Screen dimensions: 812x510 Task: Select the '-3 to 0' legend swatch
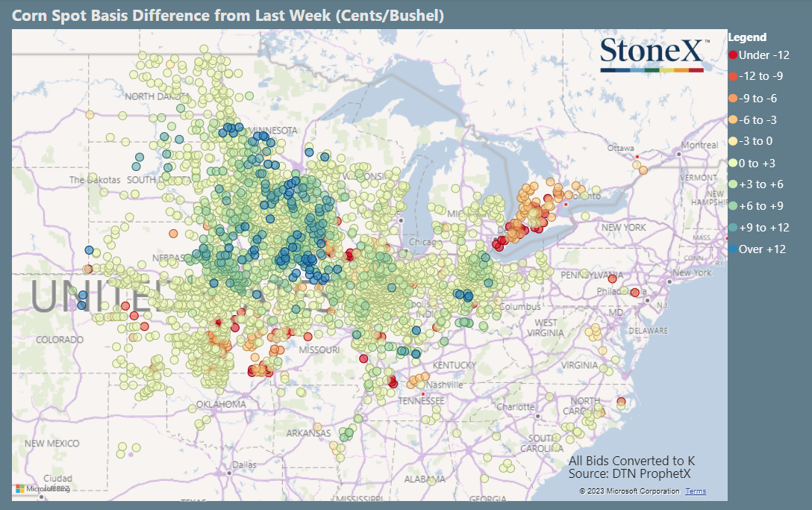pos(733,141)
